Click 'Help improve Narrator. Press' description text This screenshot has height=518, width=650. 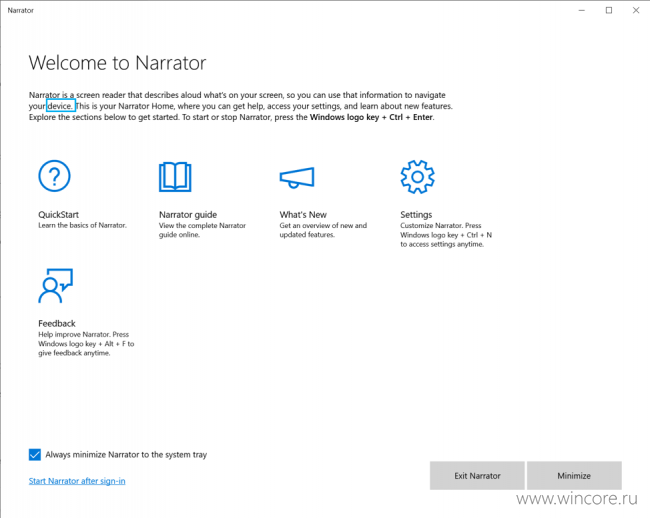tap(86, 344)
